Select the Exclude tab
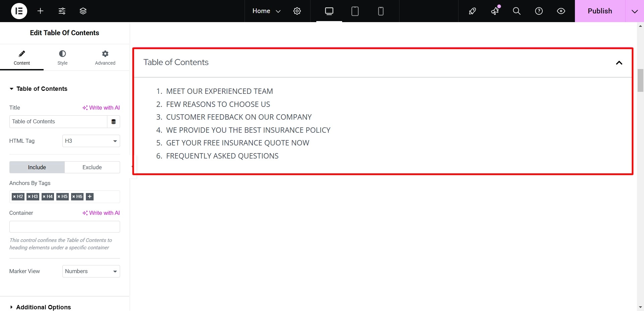The width and height of the screenshot is (644, 311). coord(92,167)
